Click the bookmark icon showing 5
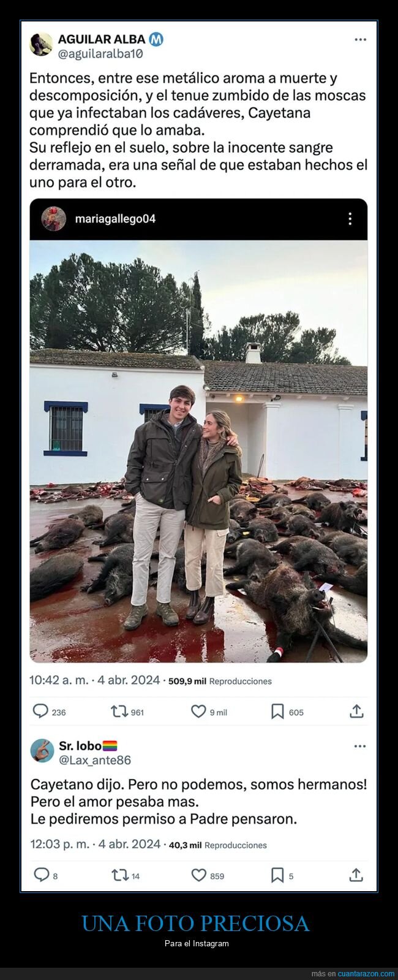Viewport: 398px width, 980px height. pyautogui.click(x=277, y=875)
